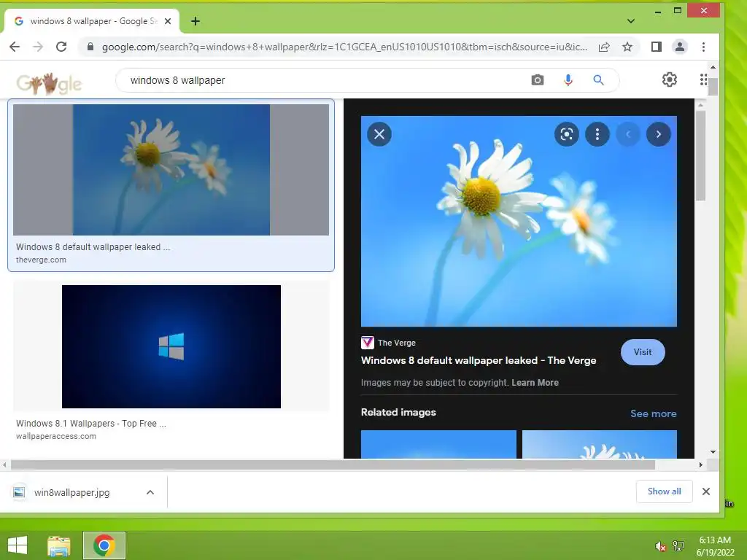The image size is (747, 560).
Task: Expand the win8wallpaper.jpg download options chevron
Action: [150, 492]
